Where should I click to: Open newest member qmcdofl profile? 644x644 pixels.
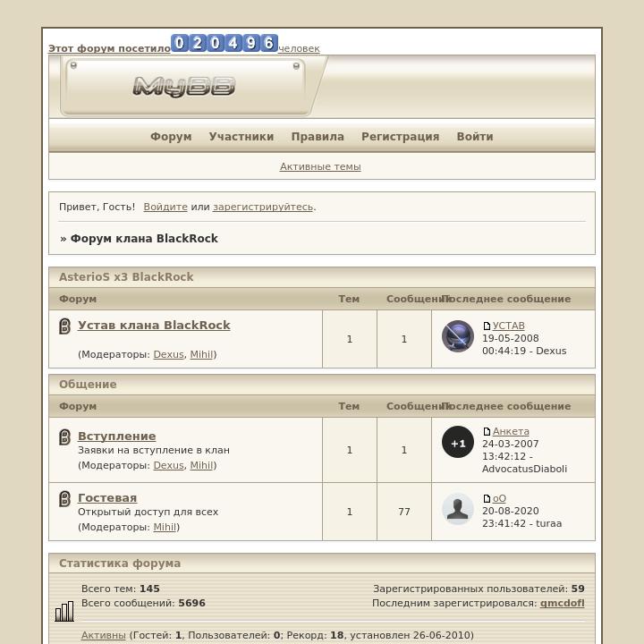pyautogui.click(x=563, y=603)
